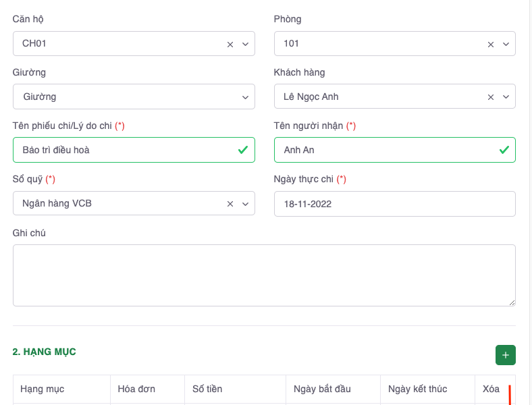Clear the Sổ quỹ Ngân hàng VCB selection
532x405 pixels.
(x=230, y=204)
